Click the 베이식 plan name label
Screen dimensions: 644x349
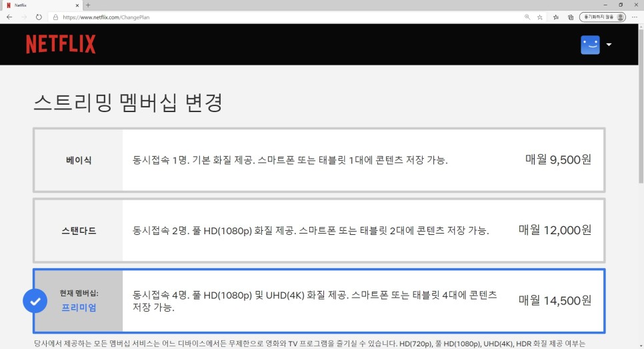79,160
